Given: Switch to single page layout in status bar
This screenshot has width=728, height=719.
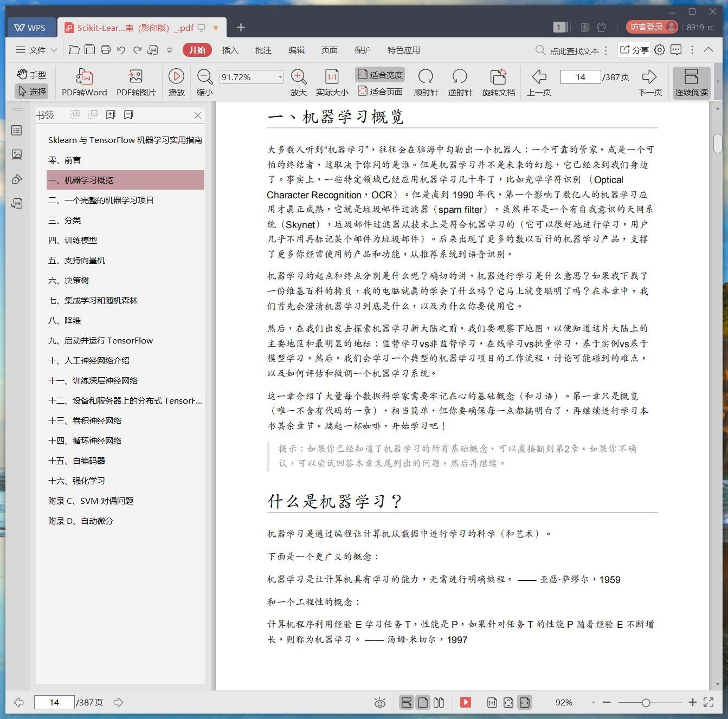Looking at the screenshot, I should [423, 703].
